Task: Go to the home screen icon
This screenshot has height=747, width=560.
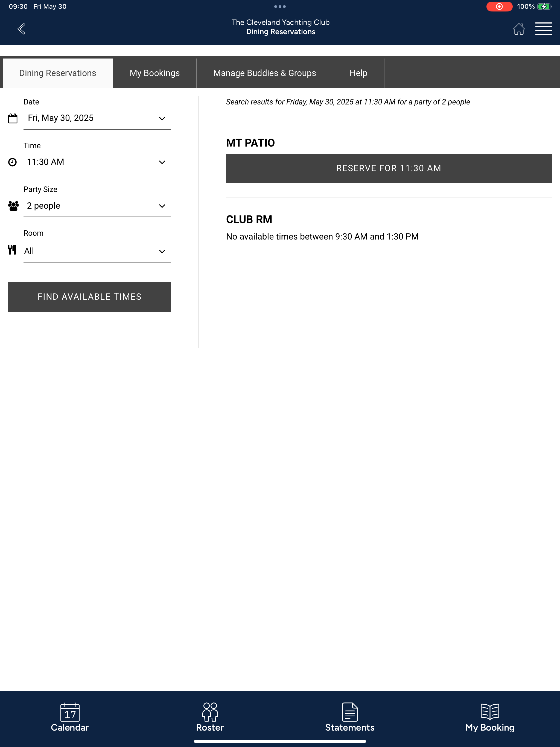Action: tap(518, 29)
